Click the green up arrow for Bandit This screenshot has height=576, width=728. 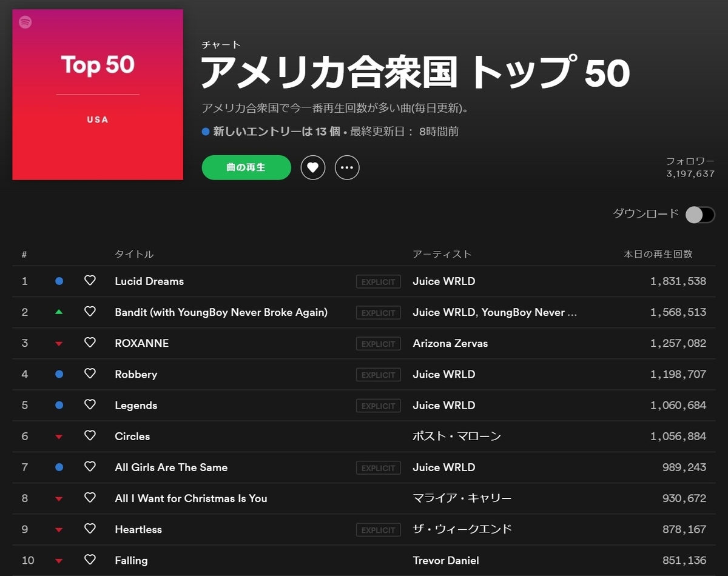pyautogui.click(x=59, y=312)
